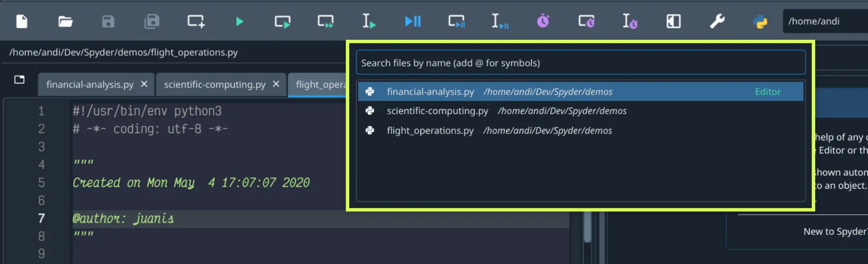Create a new code cell
Viewport: 868px width, 264px height.
pos(196,21)
